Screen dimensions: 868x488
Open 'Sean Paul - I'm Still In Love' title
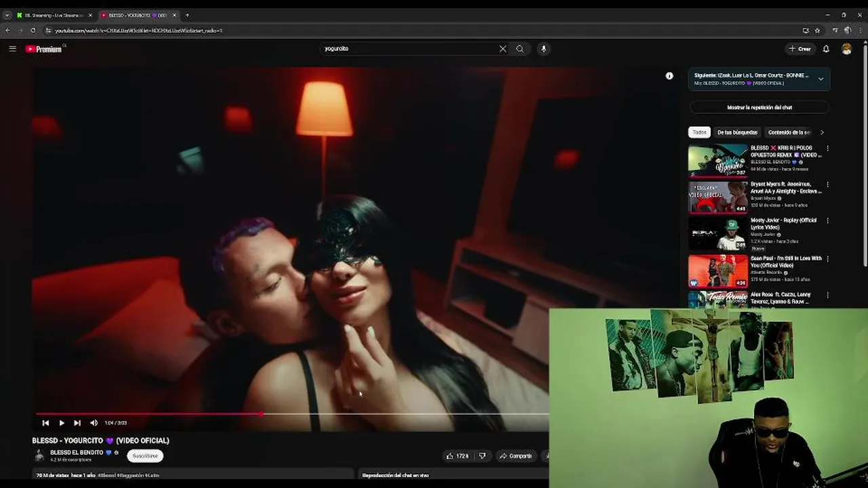tap(786, 262)
